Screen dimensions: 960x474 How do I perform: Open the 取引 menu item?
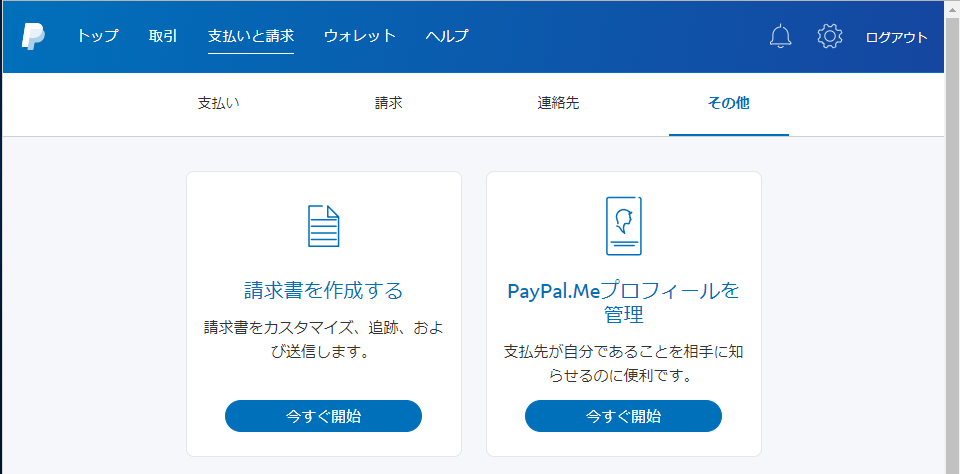pos(163,36)
